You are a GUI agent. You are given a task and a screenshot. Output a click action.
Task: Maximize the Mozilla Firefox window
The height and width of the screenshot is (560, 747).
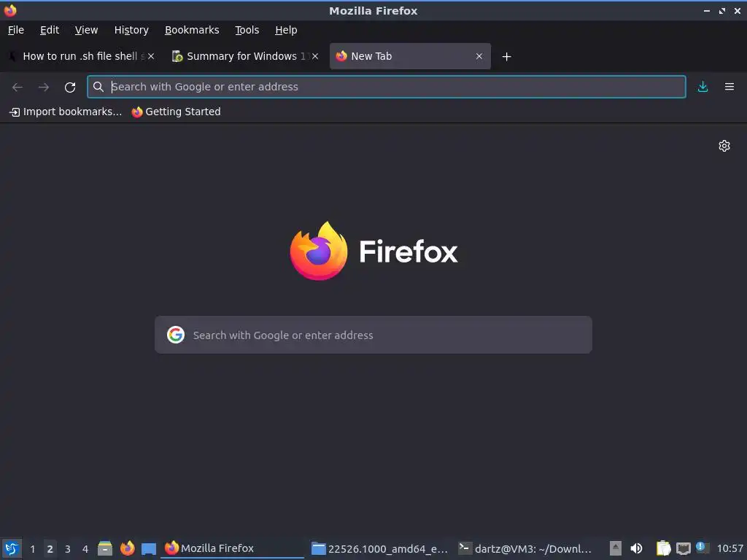coord(722,10)
